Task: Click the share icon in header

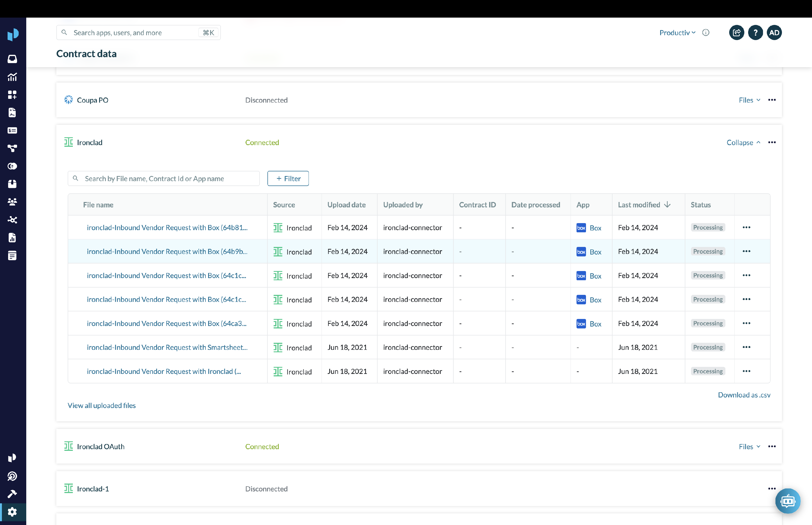Action: 736,33
